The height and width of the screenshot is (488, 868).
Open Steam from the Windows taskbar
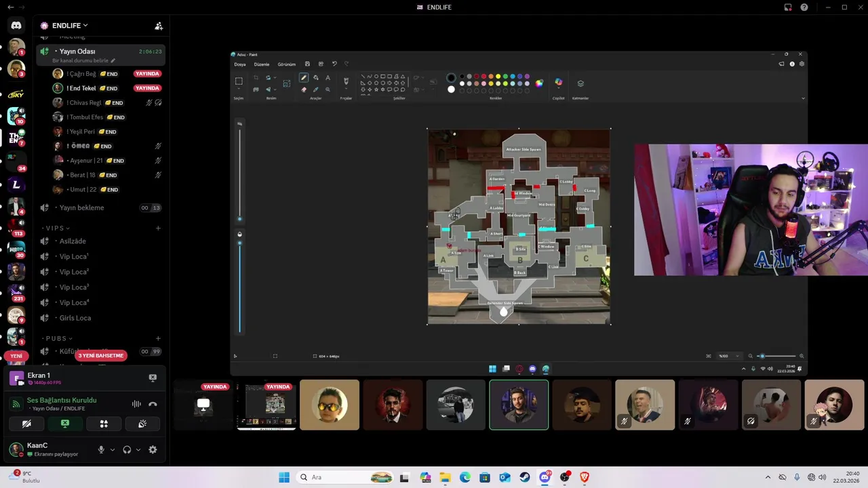pyautogui.click(x=525, y=477)
